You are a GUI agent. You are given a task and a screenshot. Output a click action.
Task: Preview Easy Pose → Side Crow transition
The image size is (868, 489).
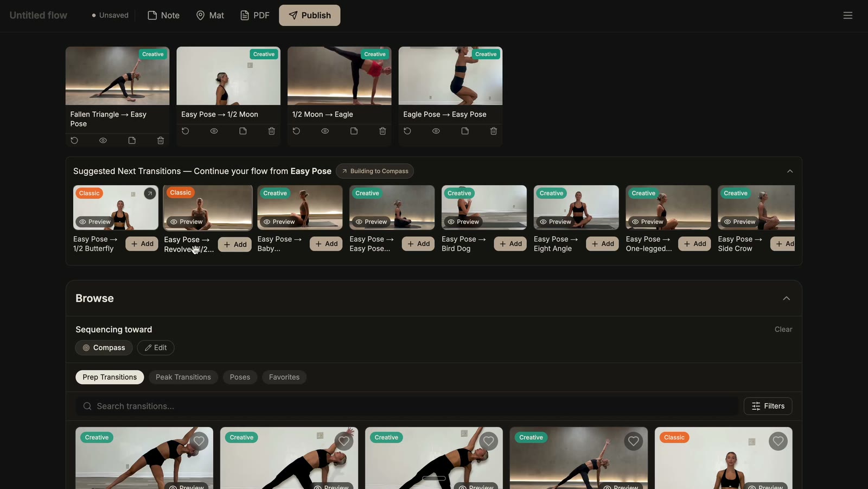[739, 222]
